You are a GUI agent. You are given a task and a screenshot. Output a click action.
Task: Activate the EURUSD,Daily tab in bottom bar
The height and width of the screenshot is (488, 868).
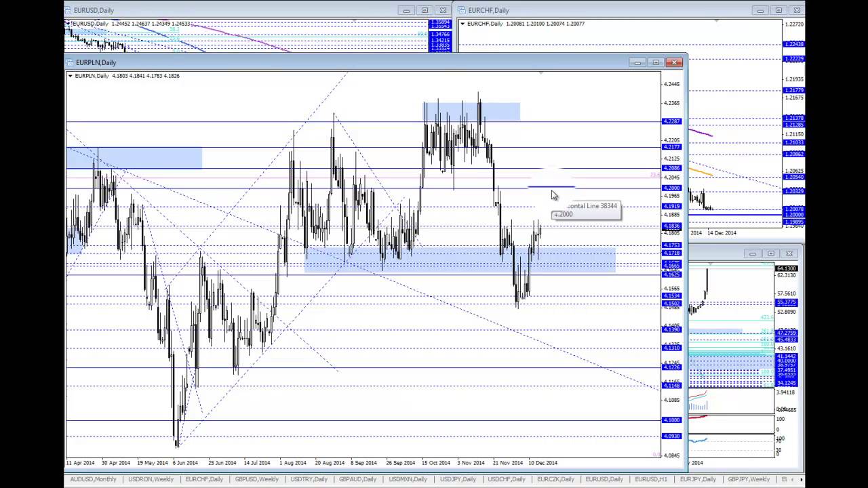click(x=605, y=479)
